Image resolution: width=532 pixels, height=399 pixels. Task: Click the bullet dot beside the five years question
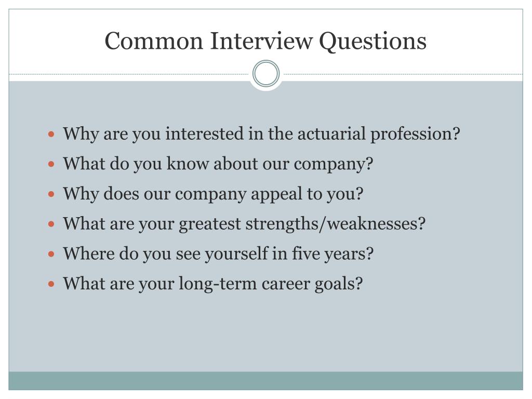click(51, 255)
